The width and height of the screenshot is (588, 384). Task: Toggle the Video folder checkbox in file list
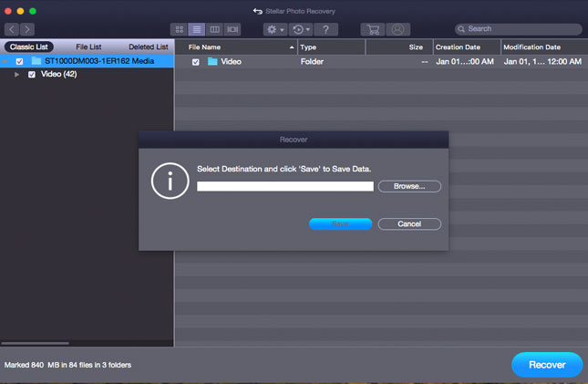tap(196, 62)
